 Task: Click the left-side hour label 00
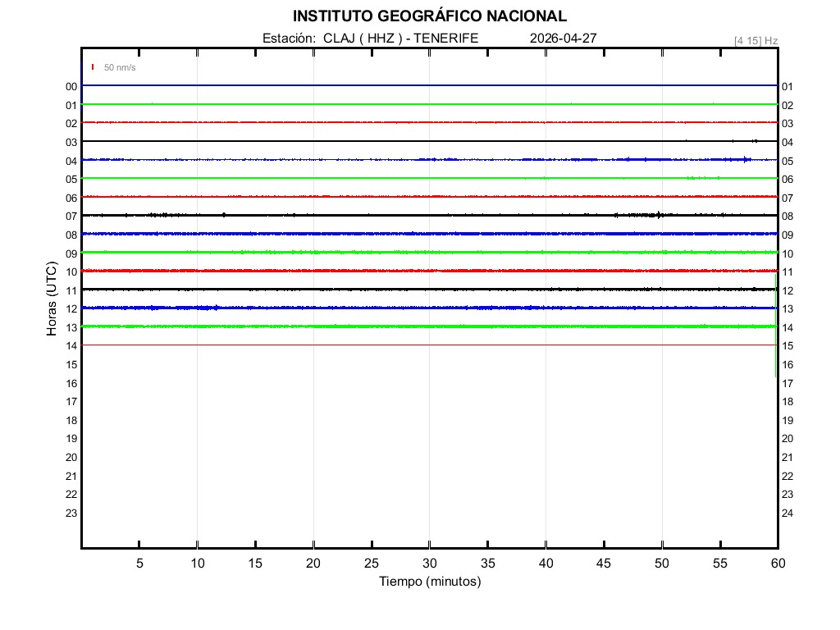71,86
